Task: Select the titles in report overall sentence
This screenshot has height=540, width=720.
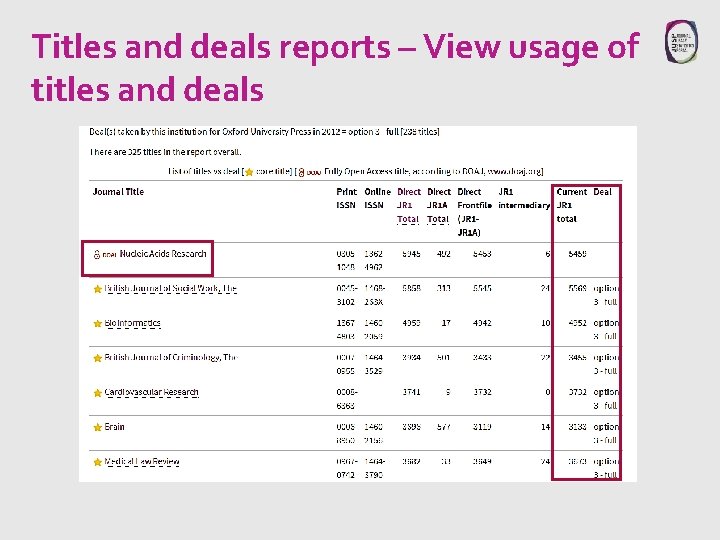Action: coord(165,152)
